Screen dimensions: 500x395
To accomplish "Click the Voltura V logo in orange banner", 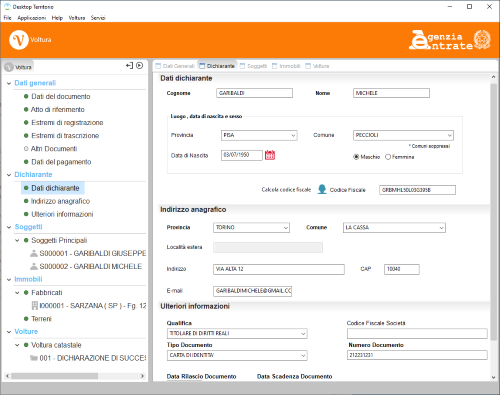I will coord(19,40).
